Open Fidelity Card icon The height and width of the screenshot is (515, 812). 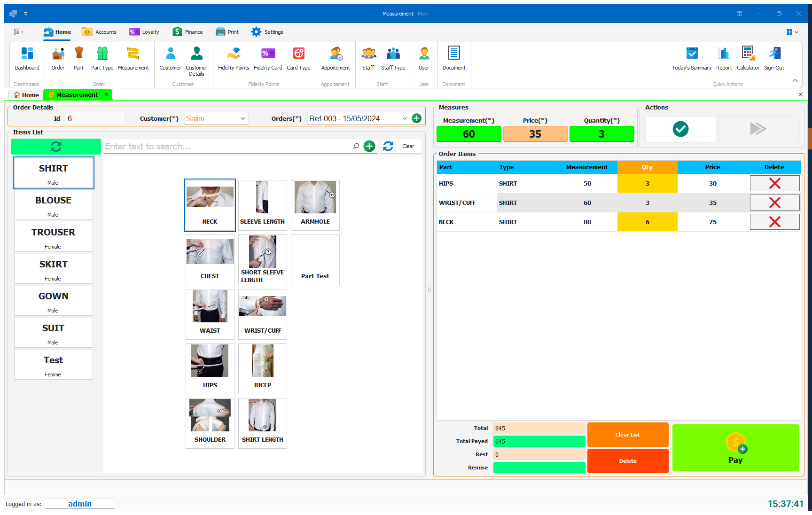268,58
